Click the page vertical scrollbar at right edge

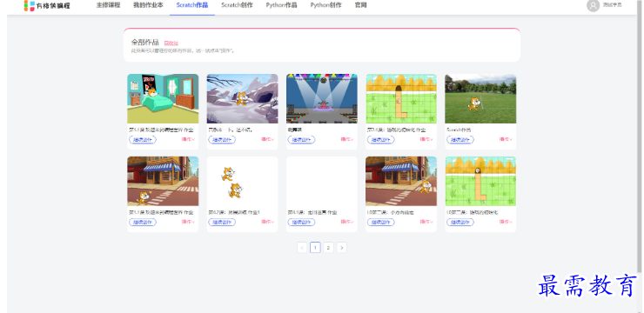[640, 136]
